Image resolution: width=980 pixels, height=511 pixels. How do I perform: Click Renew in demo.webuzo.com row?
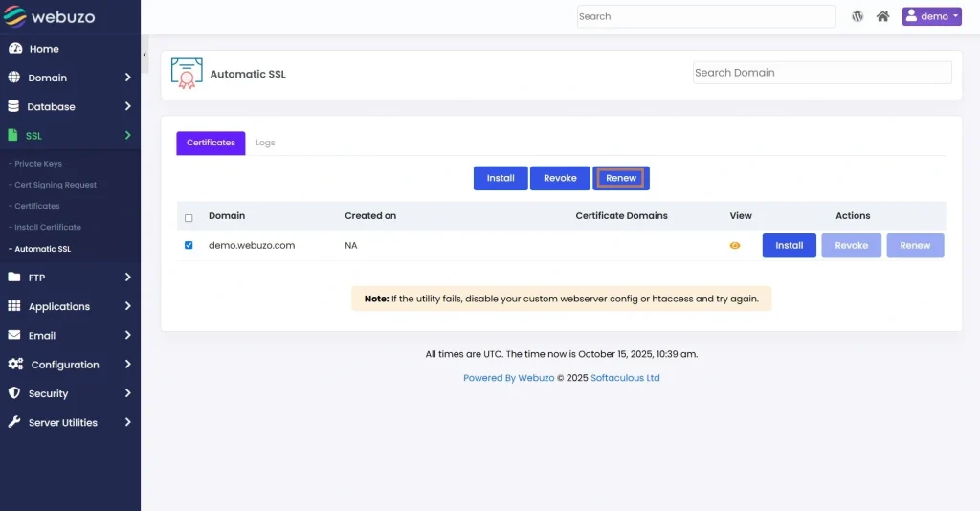915,246
